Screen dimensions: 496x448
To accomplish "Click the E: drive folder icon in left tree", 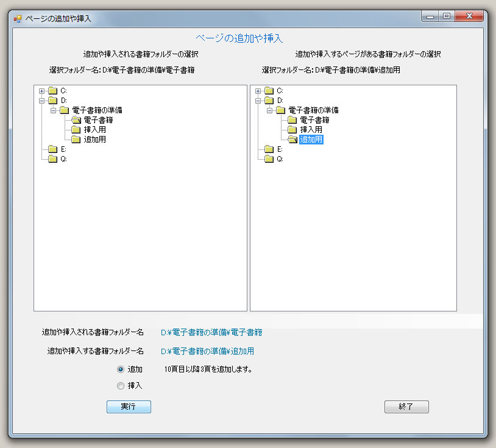I will [52, 149].
